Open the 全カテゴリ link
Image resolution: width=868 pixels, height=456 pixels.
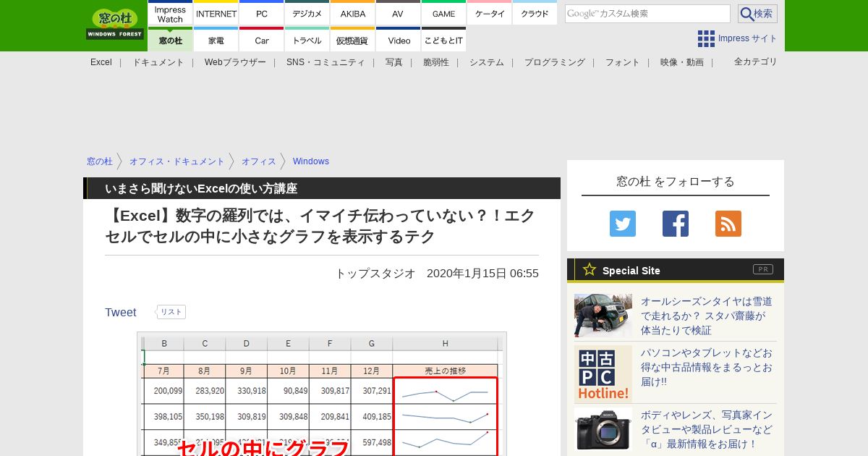click(x=756, y=62)
